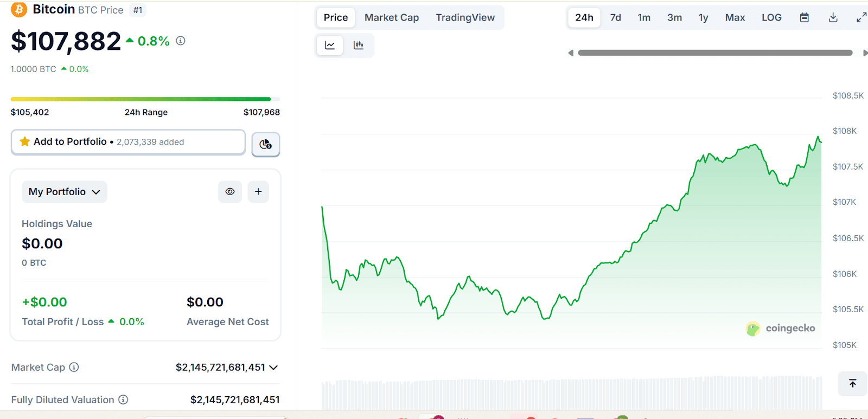The height and width of the screenshot is (419, 868).
Task: Toggle holdings visibility eye icon
Action: pyautogui.click(x=230, y=192)
